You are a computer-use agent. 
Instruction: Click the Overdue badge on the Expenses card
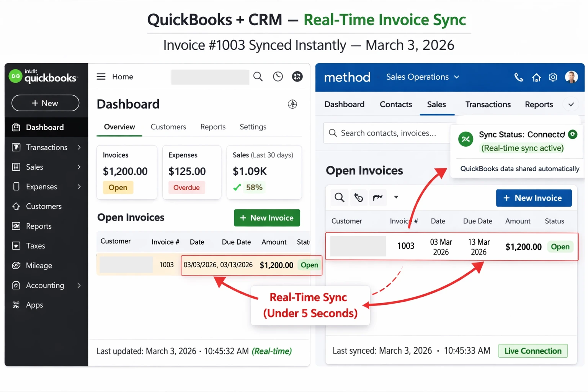(x=186, y=188)
